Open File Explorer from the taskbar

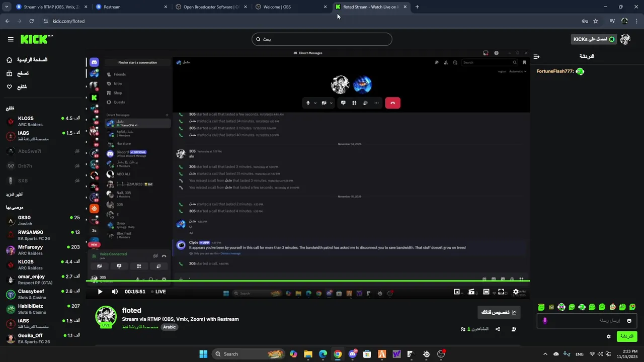pyautogui.click(x=308, y=354)
